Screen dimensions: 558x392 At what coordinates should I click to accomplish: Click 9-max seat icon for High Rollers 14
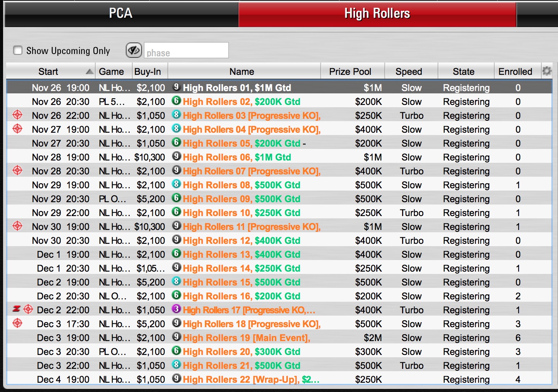pyautogui.click(x=176, y=268)
